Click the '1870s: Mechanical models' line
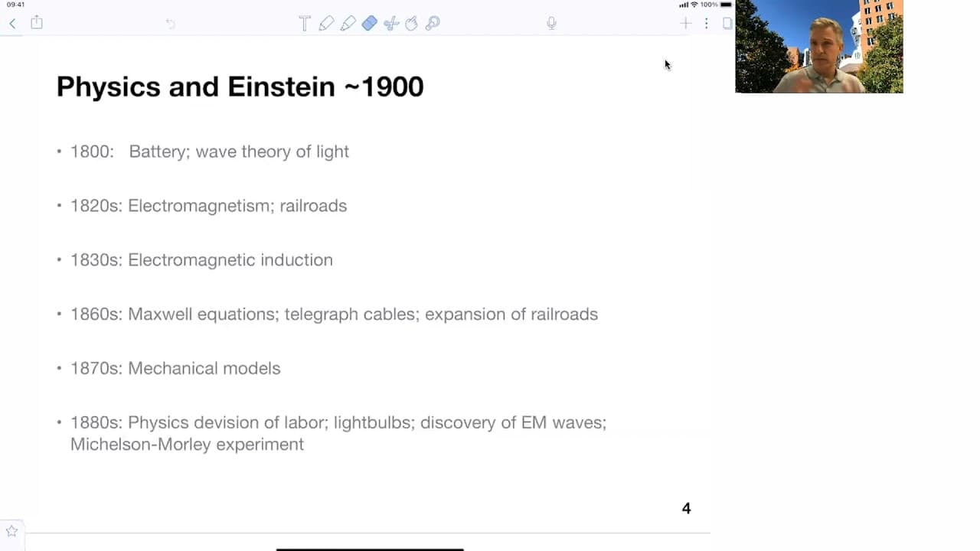 [175, 369]
